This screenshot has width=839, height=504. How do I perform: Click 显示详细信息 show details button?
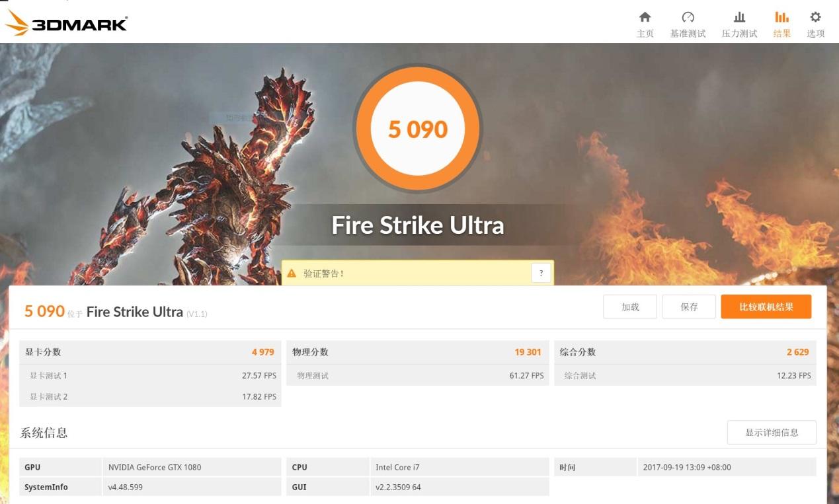(x=772, y=433)
